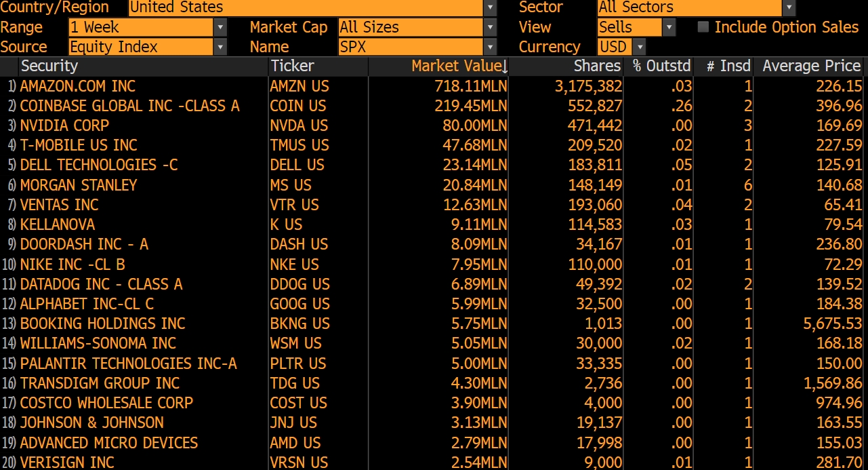868x470 pixels.
Task: Click the Name SPX dropdown arrow
Action: click(491, 47)
